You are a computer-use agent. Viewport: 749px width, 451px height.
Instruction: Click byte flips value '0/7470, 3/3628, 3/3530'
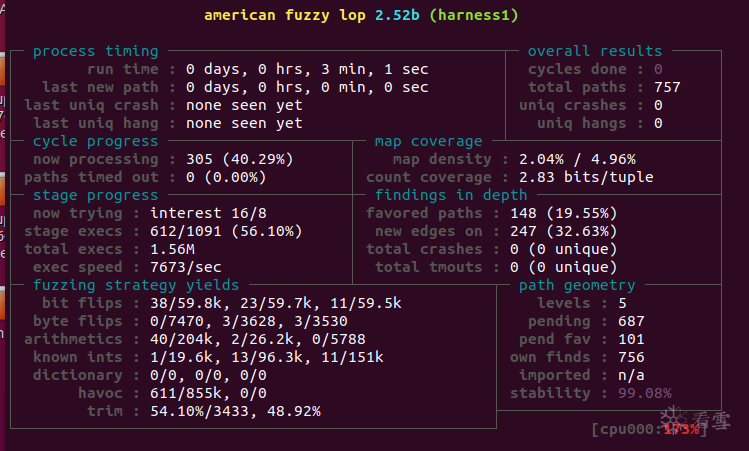point(249,321)
